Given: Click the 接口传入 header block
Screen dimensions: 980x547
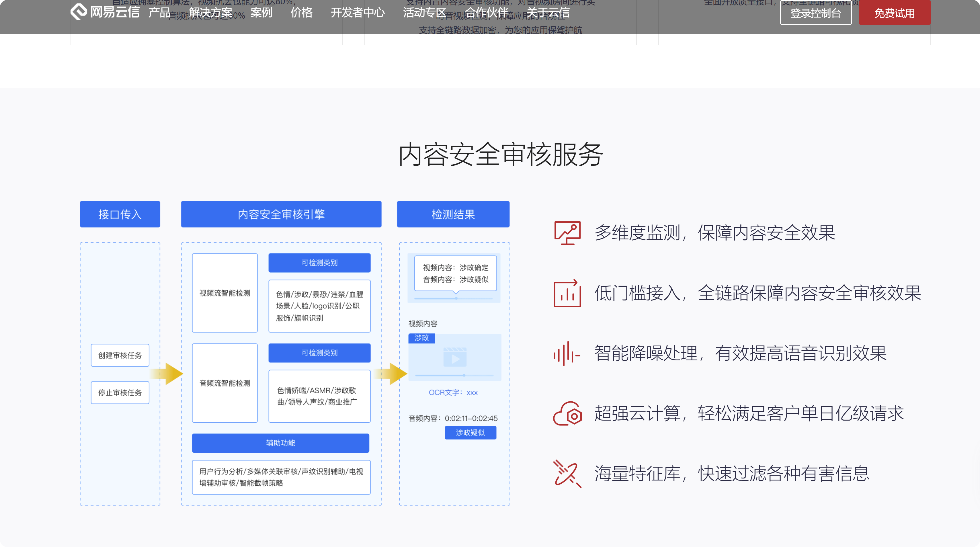Looking at the screenshot, I should tap(120, 214).
